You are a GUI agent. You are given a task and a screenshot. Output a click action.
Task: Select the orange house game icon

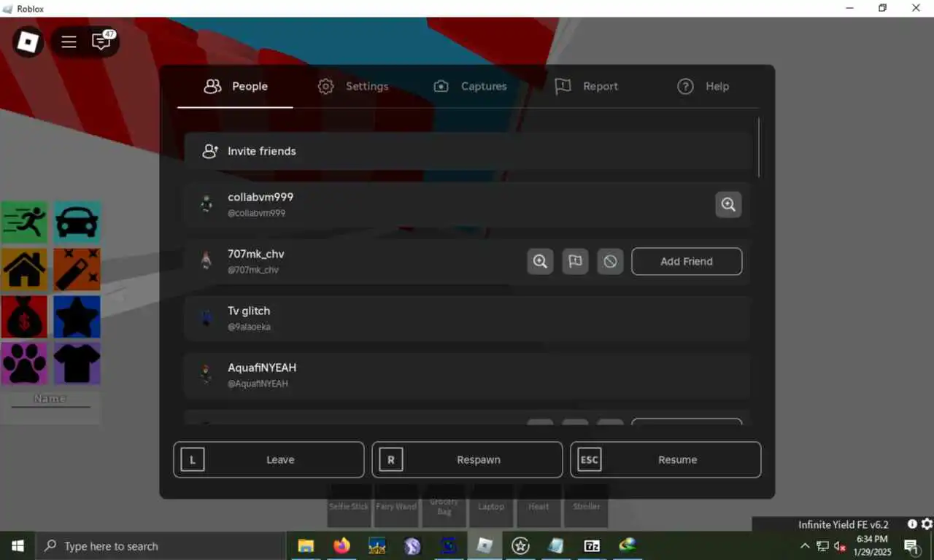(24, 269)
